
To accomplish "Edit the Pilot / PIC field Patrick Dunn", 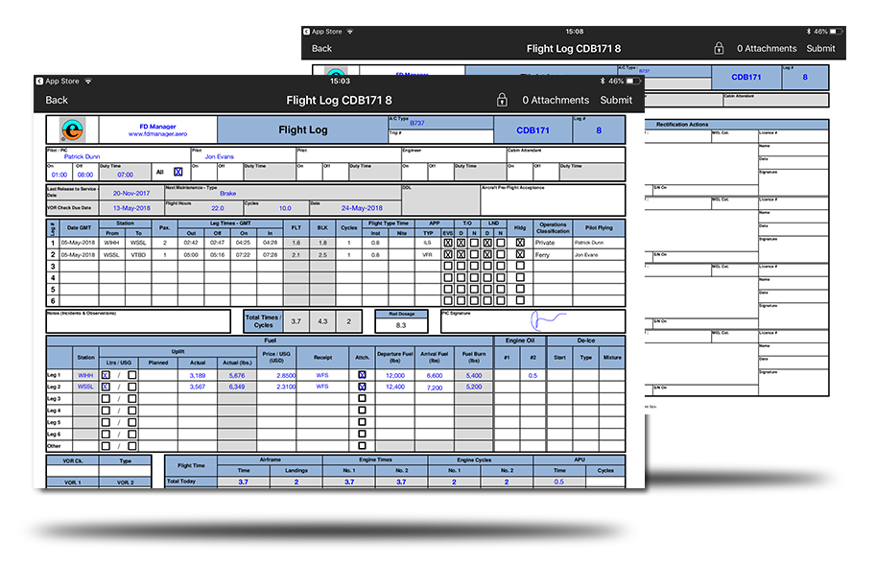I will point(118,154).
